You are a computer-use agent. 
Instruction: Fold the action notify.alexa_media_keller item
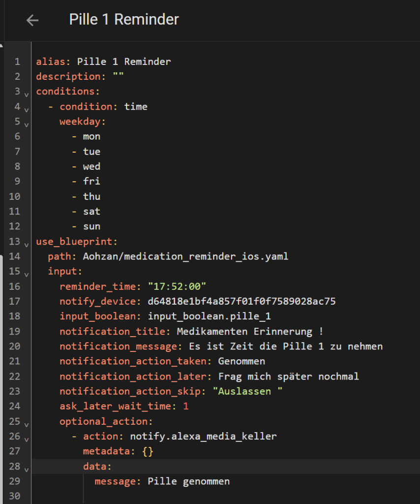point(27,440)
